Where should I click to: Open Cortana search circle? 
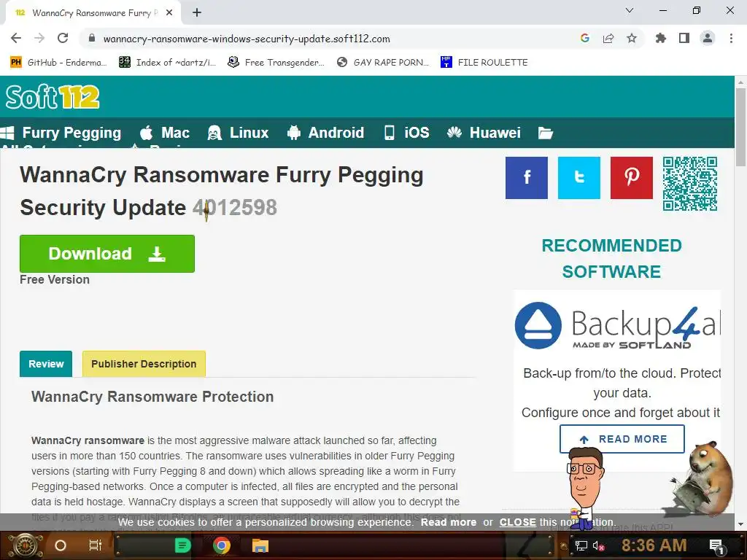tap(61, 545)
